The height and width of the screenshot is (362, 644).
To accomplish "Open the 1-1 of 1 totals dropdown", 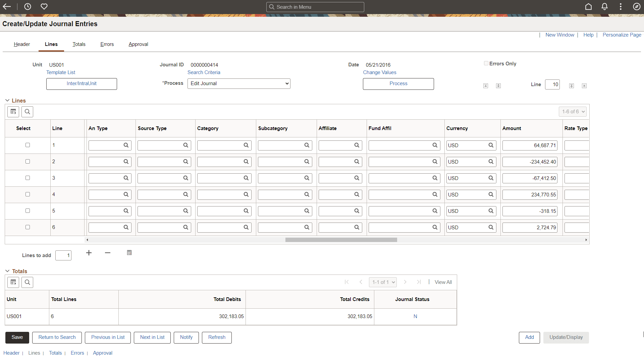I will click(x=383, y=282).
